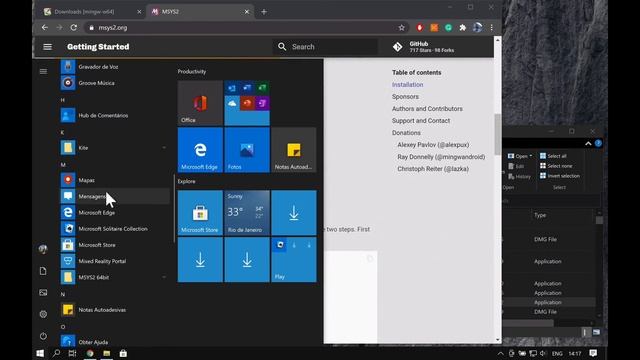
Task: Open Chrome profile avatar
Action: (477, 27)
